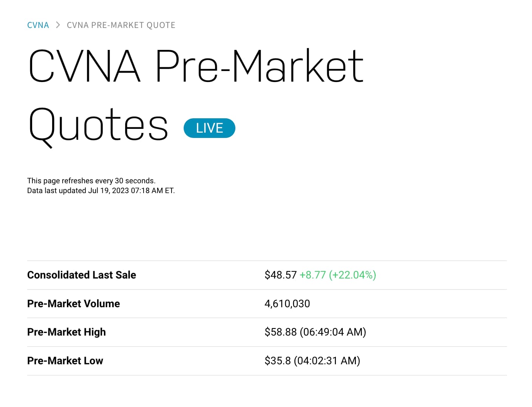
Task: Click the $48.57 last sale price
Action: click(281, 275)
